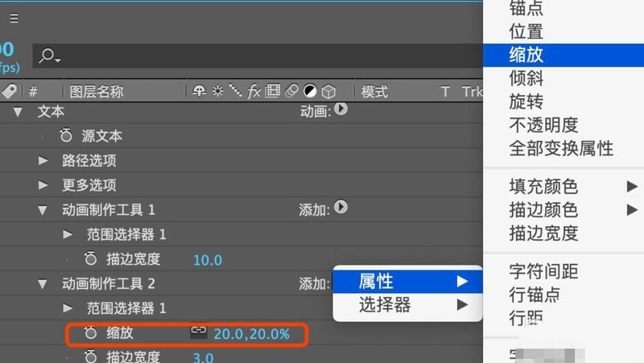
Task: Click the label tag column icon
Action: coord(9,91)
